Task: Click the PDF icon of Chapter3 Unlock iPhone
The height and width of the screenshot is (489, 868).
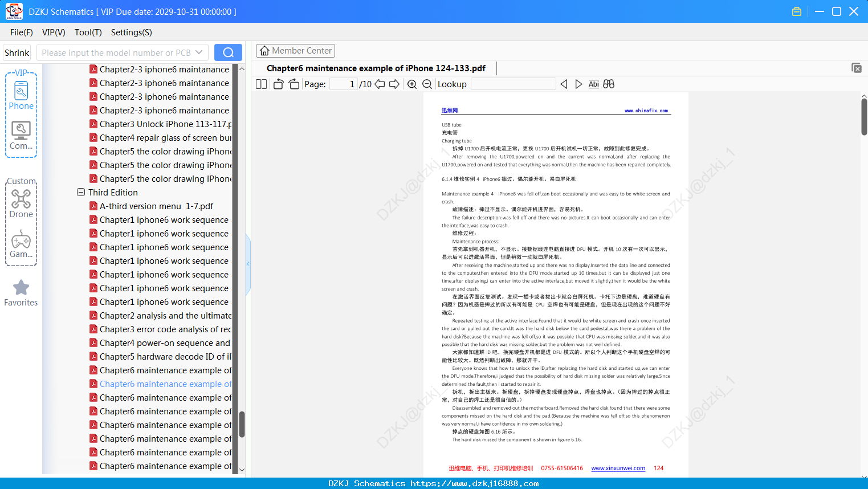Action: [93, 124]
